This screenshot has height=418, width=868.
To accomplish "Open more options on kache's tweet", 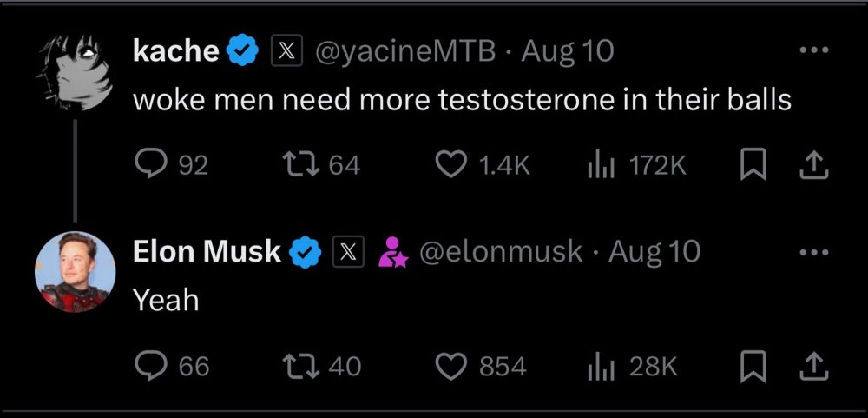I will tap(813, 51).
